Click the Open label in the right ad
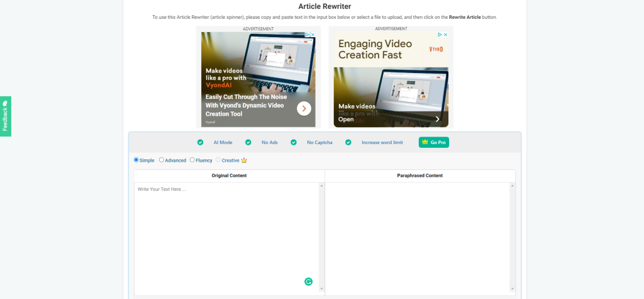This screenshot has height=299, width=644. click(x=346, y=119)
